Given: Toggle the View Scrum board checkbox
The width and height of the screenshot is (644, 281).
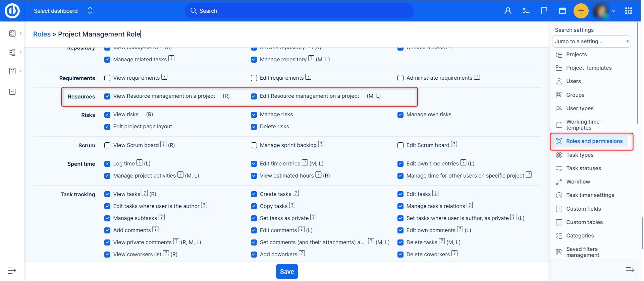Looking at the screenshot, I should (x=107, y=145).
